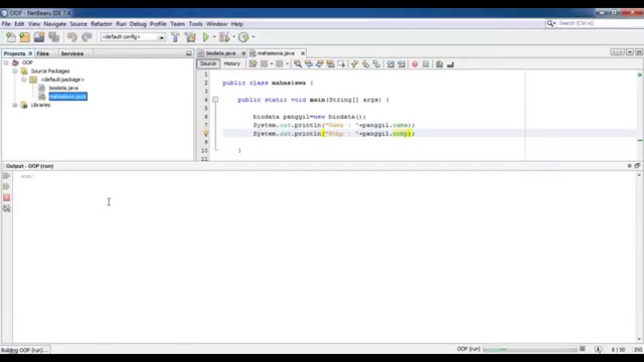The width and height of the screenshot is (644, 362).
Task: Switch to the biodata.java editor tab
Action: (x=220, y=53)
